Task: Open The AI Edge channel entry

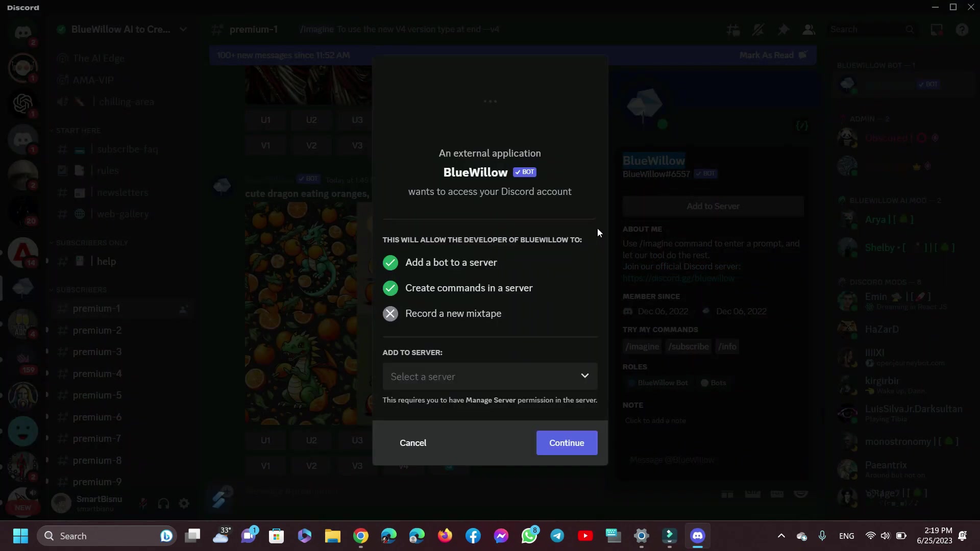Action: coord(121,59)
